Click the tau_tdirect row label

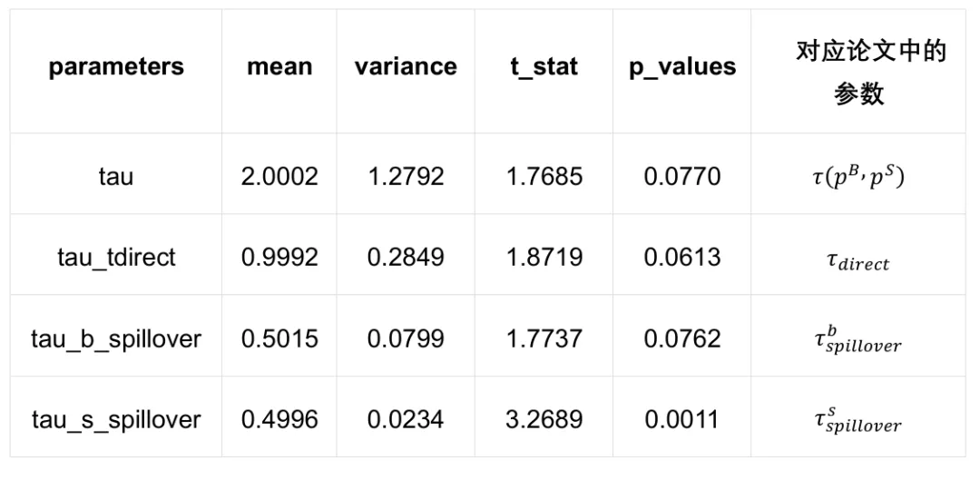tap(116, 258)
